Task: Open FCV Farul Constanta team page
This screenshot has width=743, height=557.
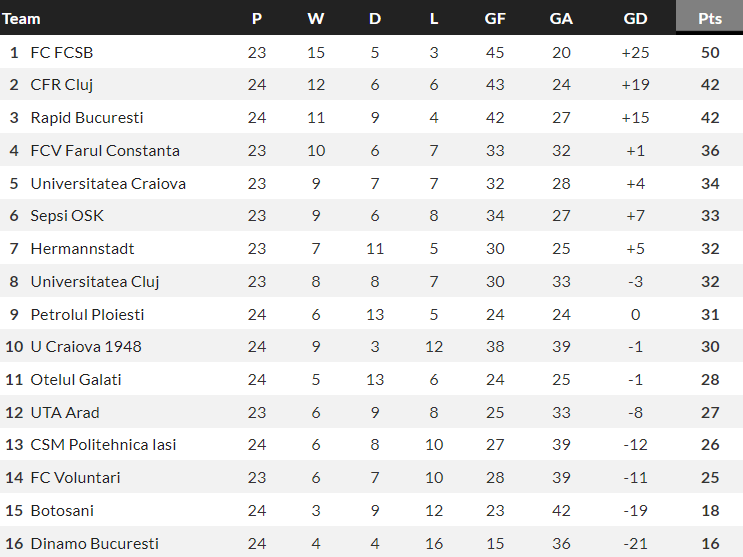Action: [105, 151]
